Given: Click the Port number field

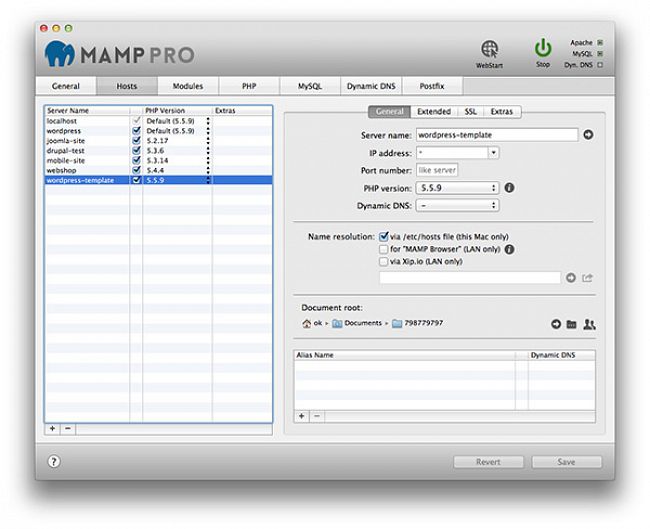Looking at the screenshot, I should point(437,170).
